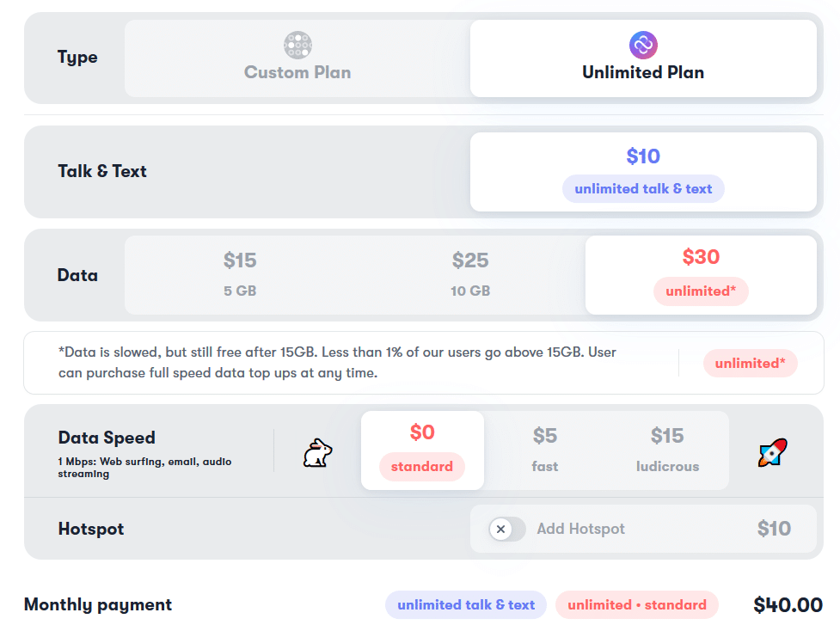Switch to the Custom Plan tab
Viewport: 840px width, 631px height.
[x=297, y=58]
